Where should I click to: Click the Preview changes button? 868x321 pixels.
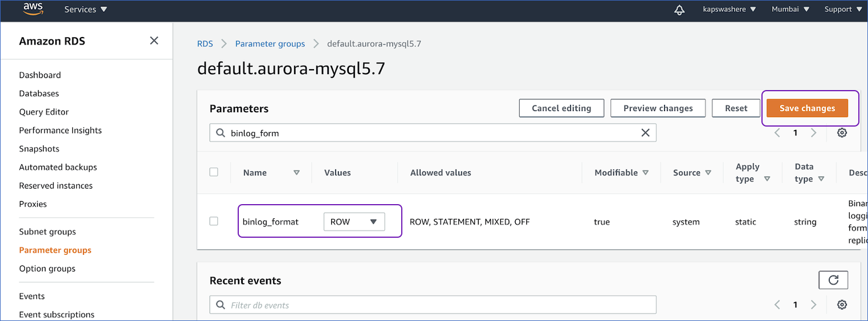point(658,108)
